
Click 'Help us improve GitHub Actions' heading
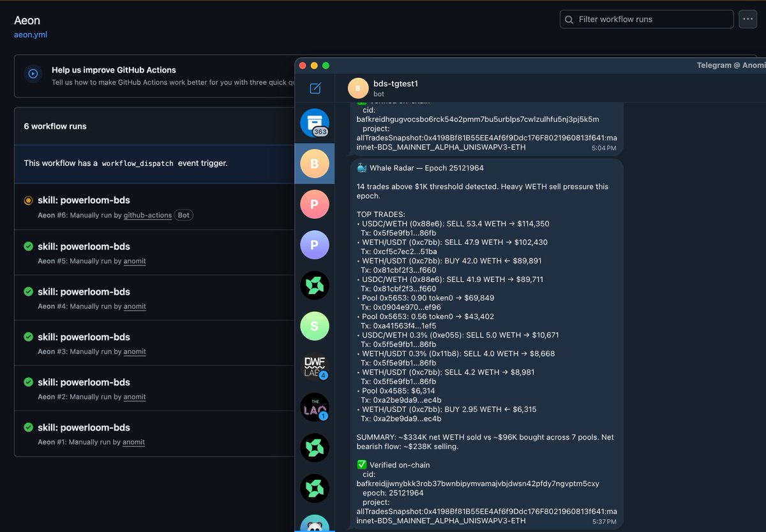[x=114, y=70]
